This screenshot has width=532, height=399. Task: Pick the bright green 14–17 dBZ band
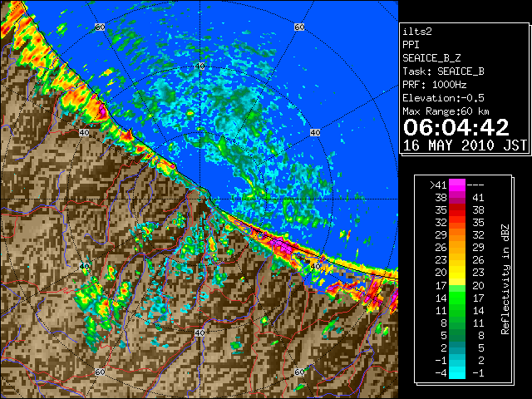coord(457,298)
